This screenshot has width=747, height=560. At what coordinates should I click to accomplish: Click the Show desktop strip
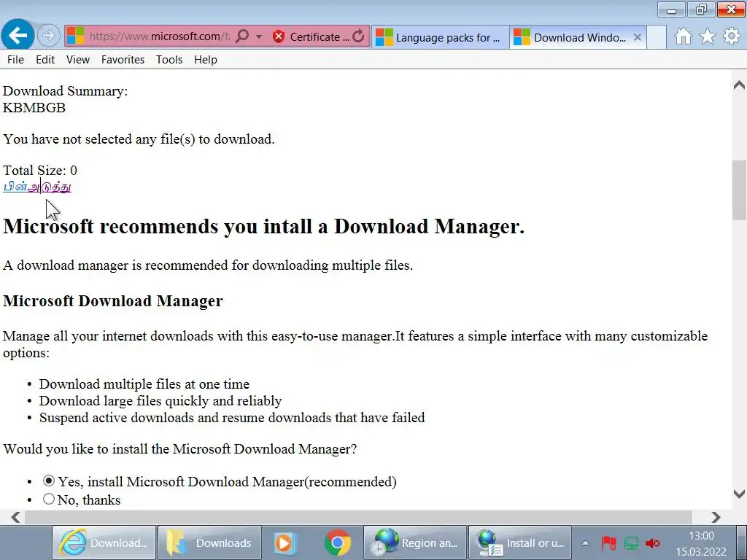pyautogui.click(x=741, y=542)
